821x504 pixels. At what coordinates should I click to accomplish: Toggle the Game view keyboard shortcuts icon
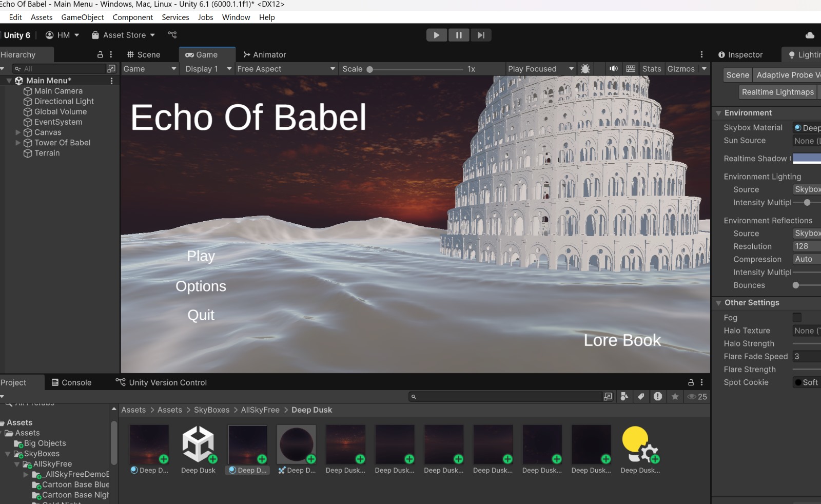click(x=631, y=69)
